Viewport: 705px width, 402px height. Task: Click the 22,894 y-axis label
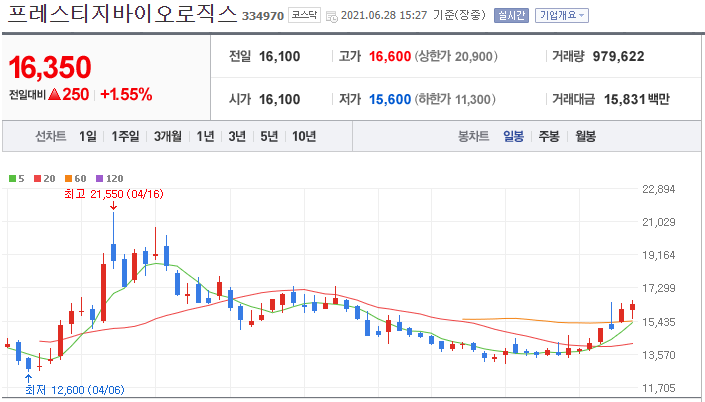tap(659, 189)
